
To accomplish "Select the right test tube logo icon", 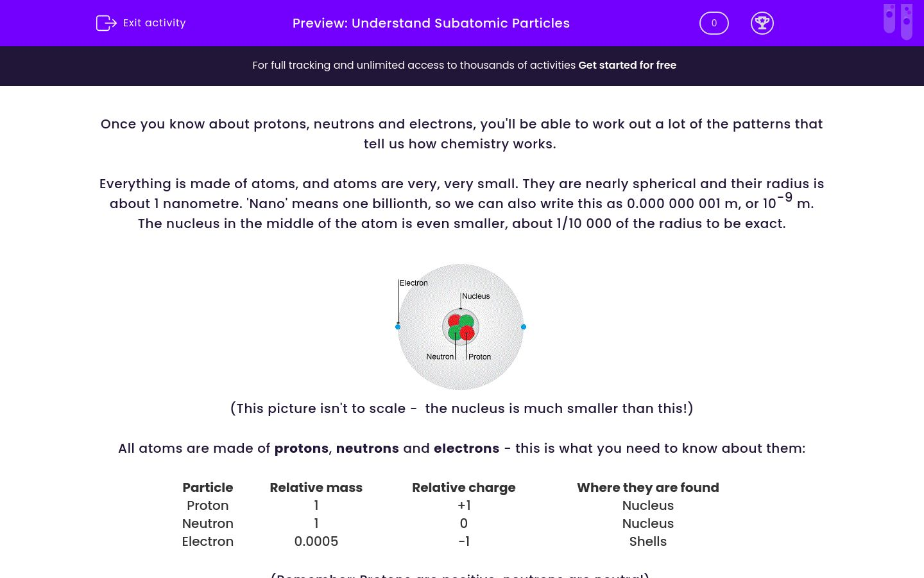I will [x=907, y=21].
